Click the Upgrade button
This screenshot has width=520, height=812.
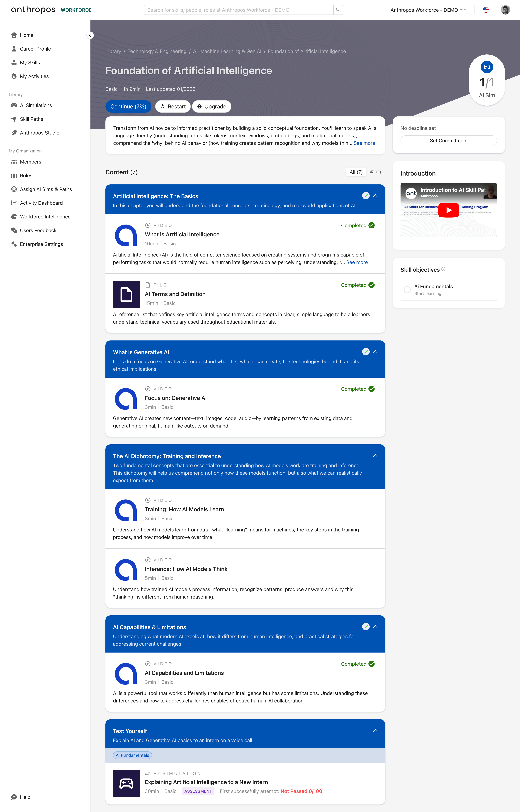coord(211,107)
